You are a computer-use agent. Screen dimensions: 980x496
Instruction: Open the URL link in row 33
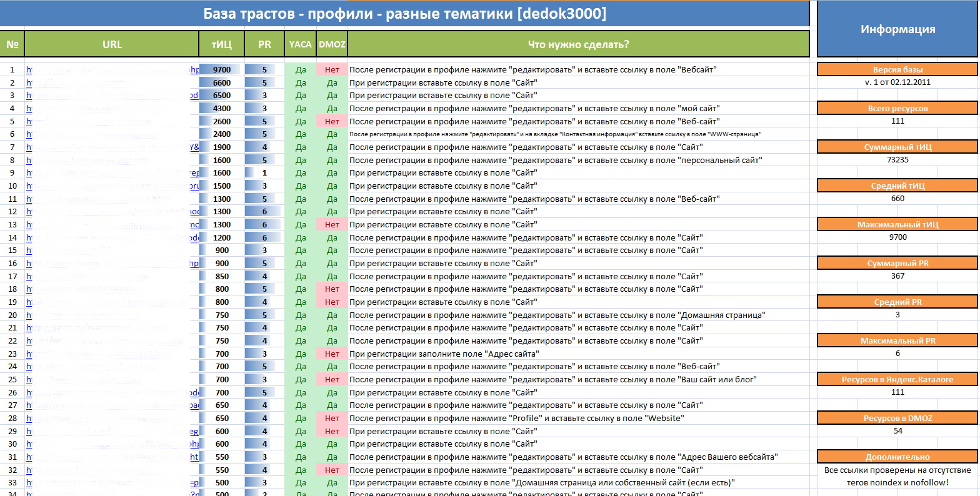coord(112,483)
